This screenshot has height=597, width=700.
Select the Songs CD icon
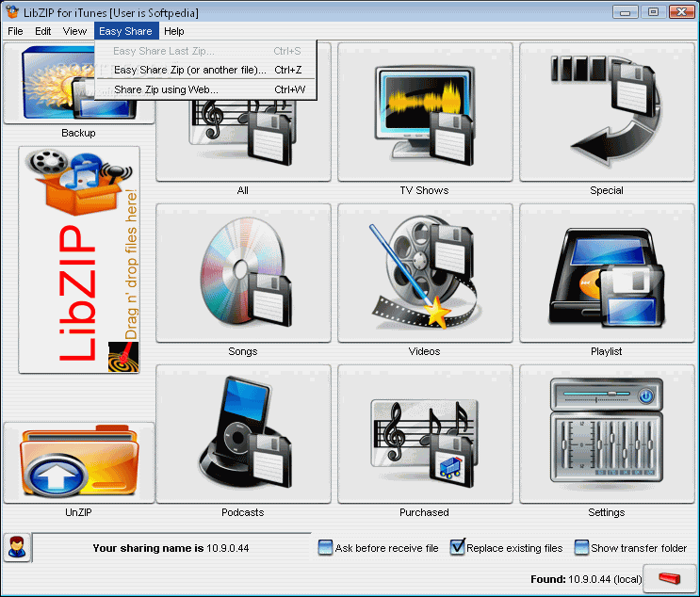point(243,273)
